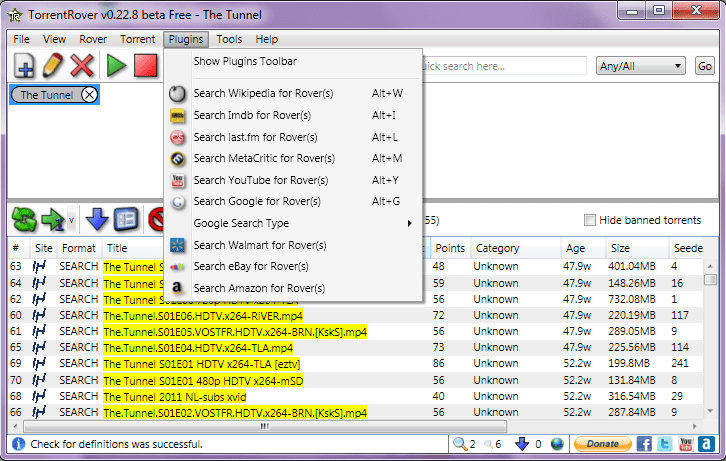Click the green refresh results icon
This screenshot has height=461, width=726.
pos(24,219)
